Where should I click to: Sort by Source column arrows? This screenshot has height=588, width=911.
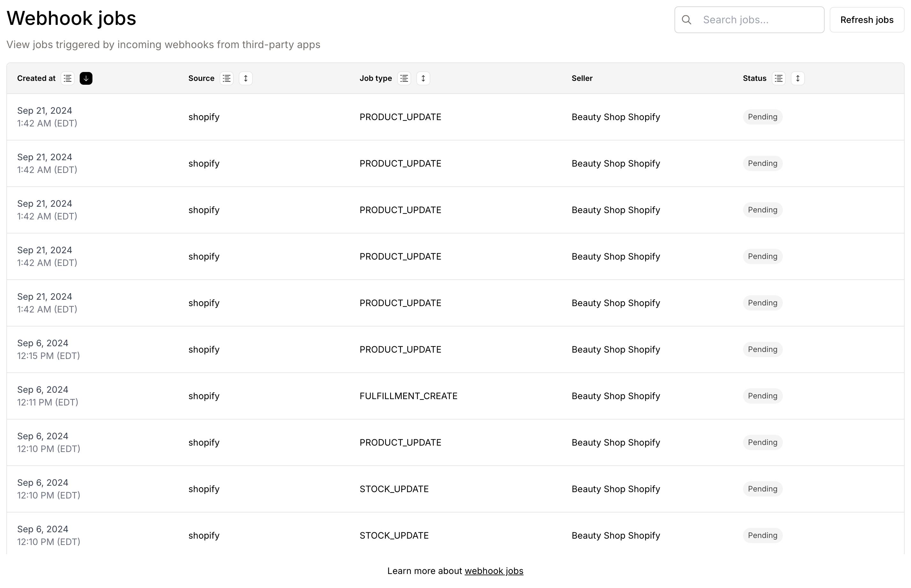(246, 78)
